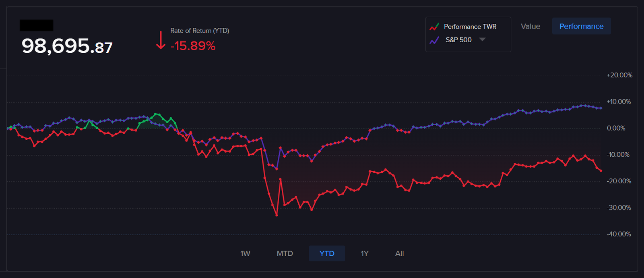Click the Performance TWR legend line icon
The width and height of the screenshot is (644, 278).
434,27
